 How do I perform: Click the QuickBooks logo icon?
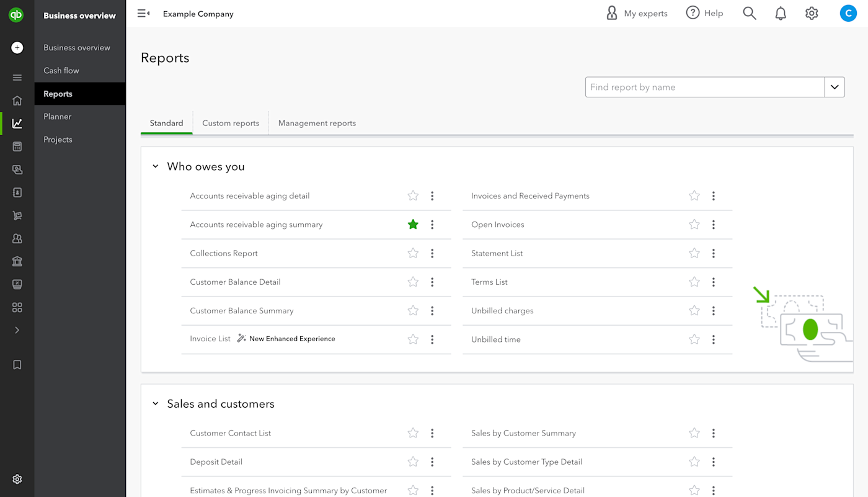17,15
